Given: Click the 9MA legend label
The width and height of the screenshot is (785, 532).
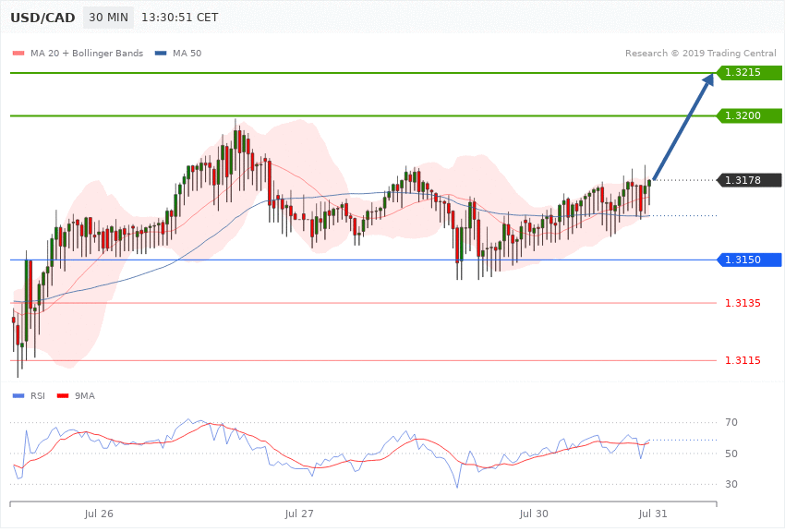Looking at the screenshot, I should 85,396.
